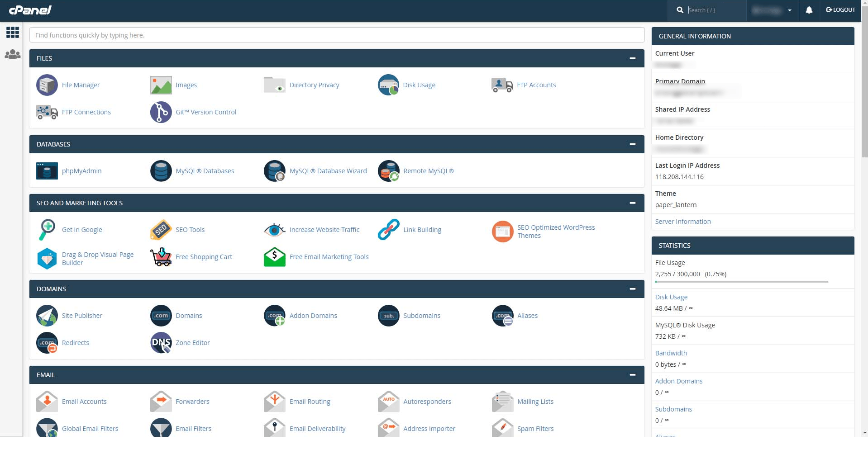Click the home grid icon in sidebar
The height and width of the screenshot is (454, 868).
click(13, 32)
